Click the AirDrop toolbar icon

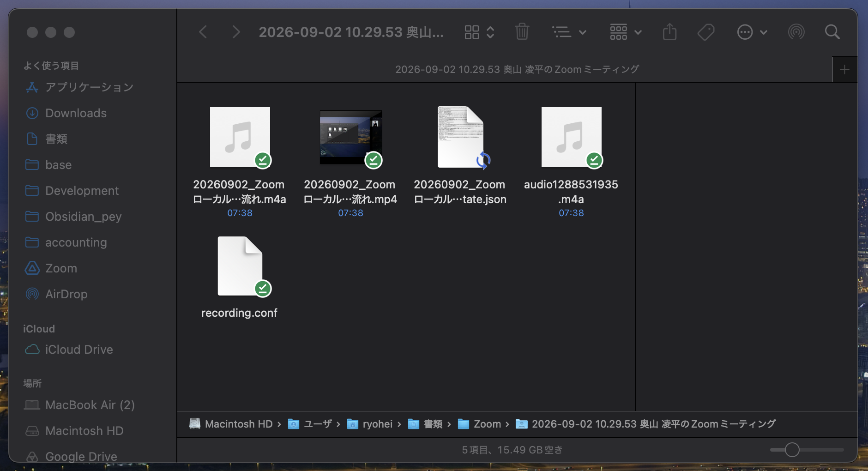click(x=796, y=32)
